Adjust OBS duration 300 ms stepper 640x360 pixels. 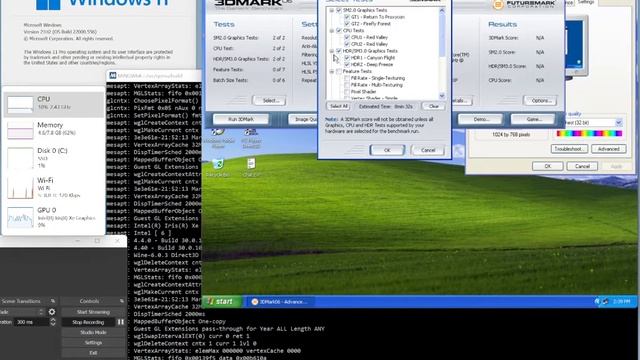(53, 322)
